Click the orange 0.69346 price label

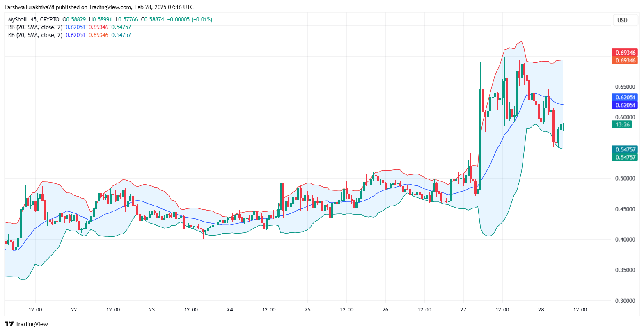click(625, 60)
